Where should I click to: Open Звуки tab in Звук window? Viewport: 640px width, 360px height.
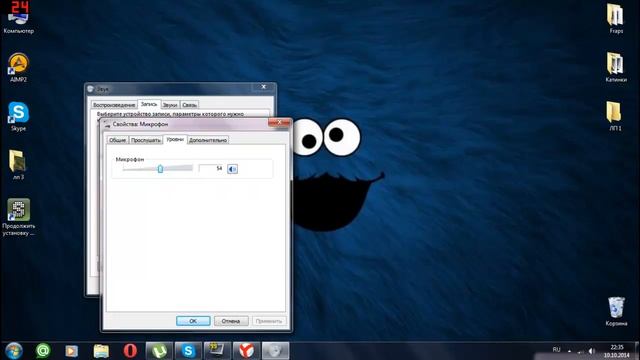pos(170,105)
